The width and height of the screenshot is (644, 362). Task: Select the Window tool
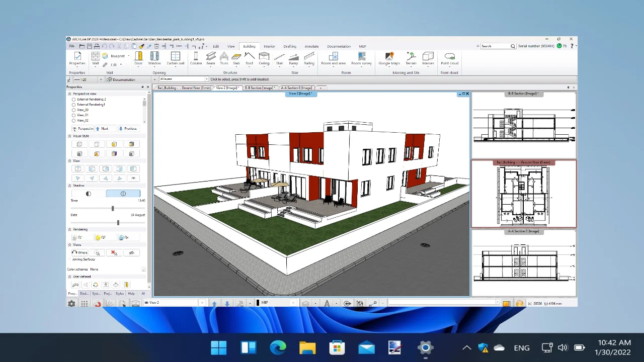[154, 58]
